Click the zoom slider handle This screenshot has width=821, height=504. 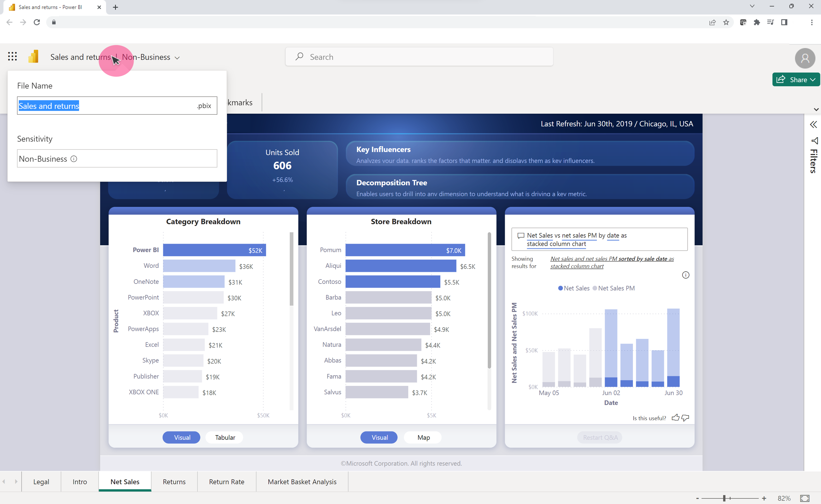tap(724, 498)
